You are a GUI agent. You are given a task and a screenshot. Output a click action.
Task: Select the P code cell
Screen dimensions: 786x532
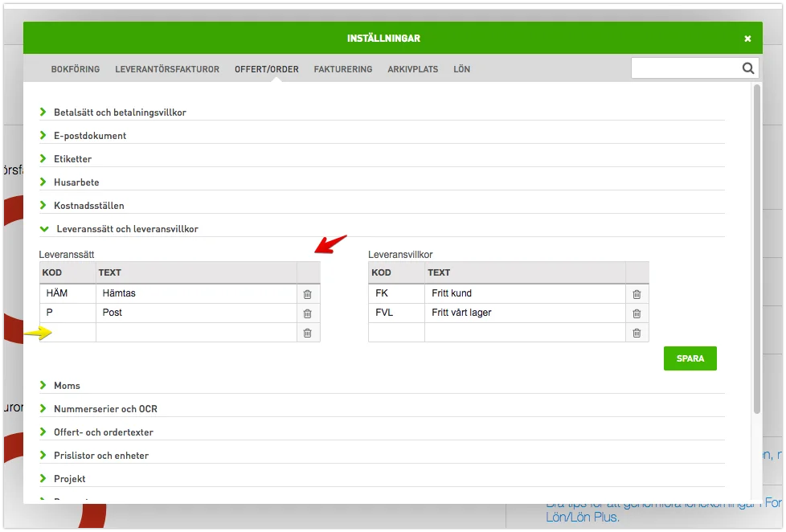pyautogui.click(x=68, y=313)
